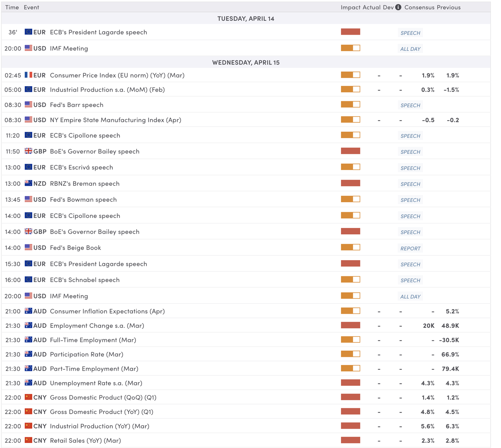The image size is (501, 448).
Task: Click the French flag on the Consumer Price Index row
Action: click(x=28, y=75)
